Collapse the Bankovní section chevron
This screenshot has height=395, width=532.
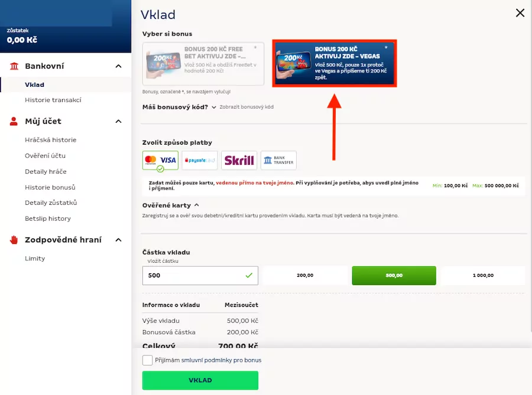pos(118,66)
